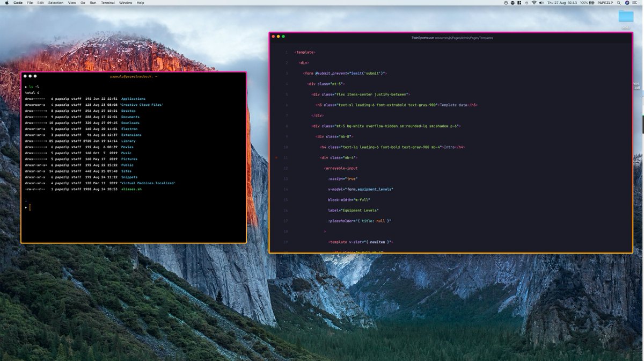Open the View menu
Image resolution: width=644 pixels, height=361 pixels.
pos(71,3)
